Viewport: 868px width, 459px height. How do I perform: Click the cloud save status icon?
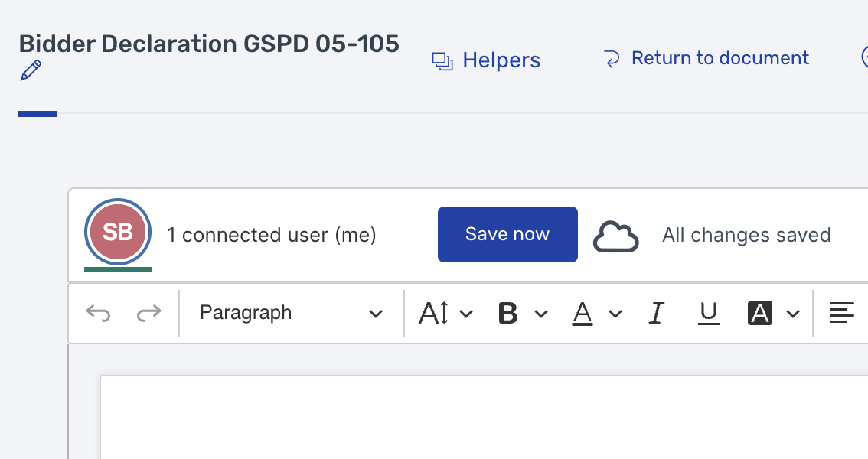[615, 236]
